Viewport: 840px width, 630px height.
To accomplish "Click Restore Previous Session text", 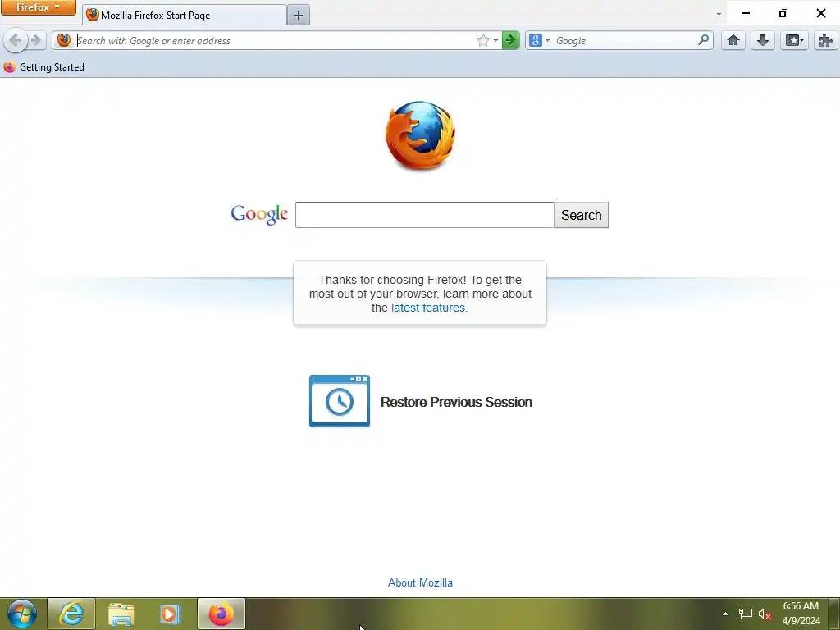I will [456, 402].
